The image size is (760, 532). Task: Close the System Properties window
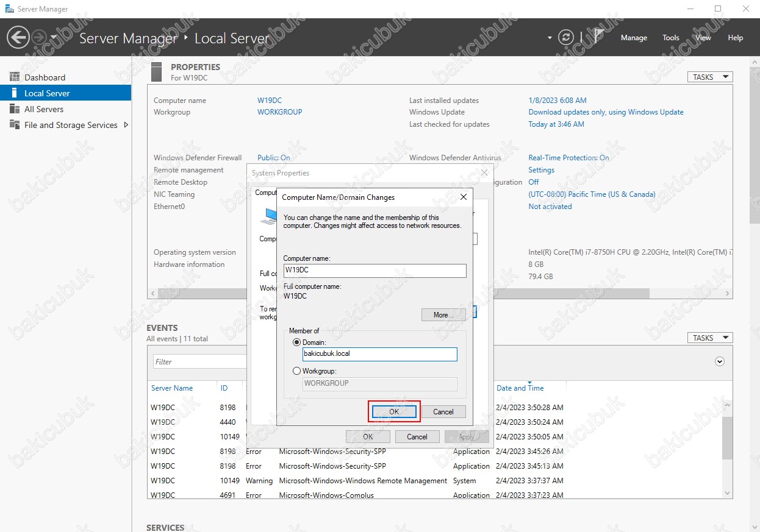click(484, 172)
